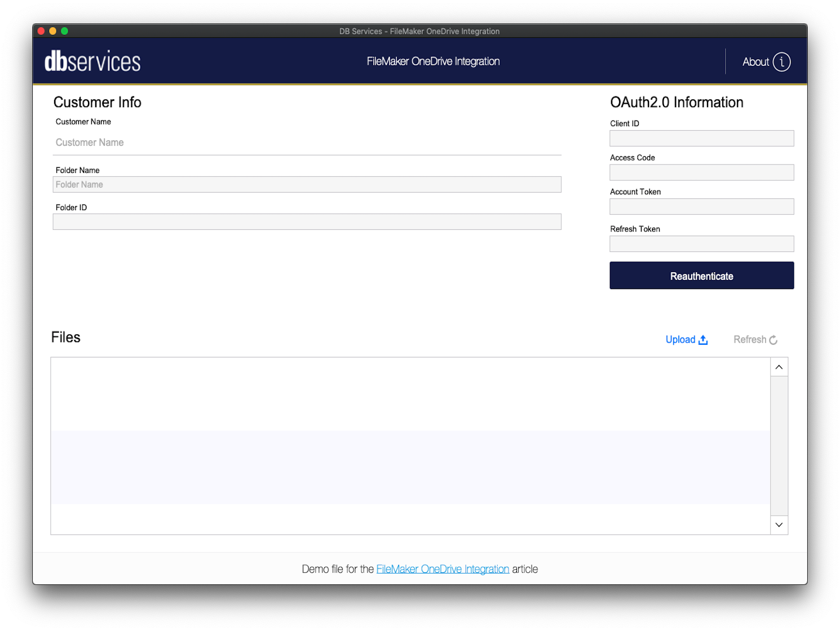Click the "Customer Info" heading
840x631 pixels.
[x=98, y=102]
